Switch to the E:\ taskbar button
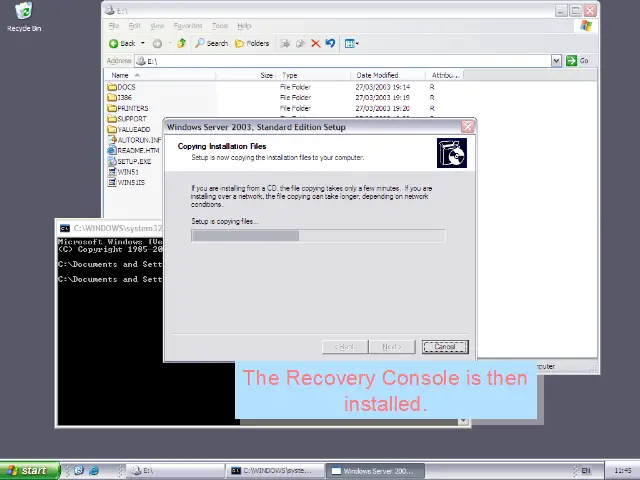 [x=176, y=471]
